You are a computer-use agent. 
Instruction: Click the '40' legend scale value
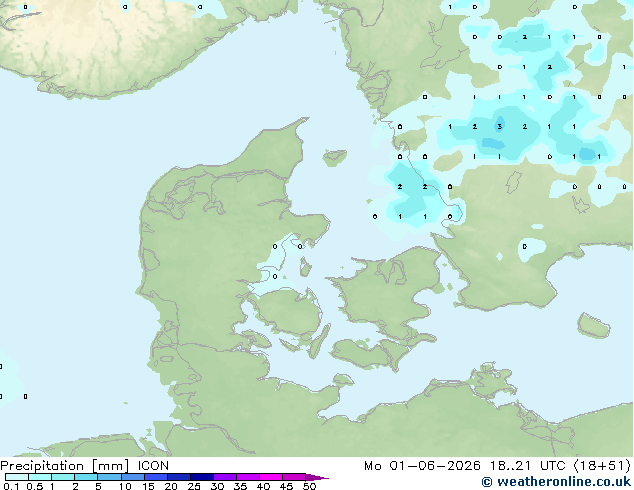[x=264, y=486]
